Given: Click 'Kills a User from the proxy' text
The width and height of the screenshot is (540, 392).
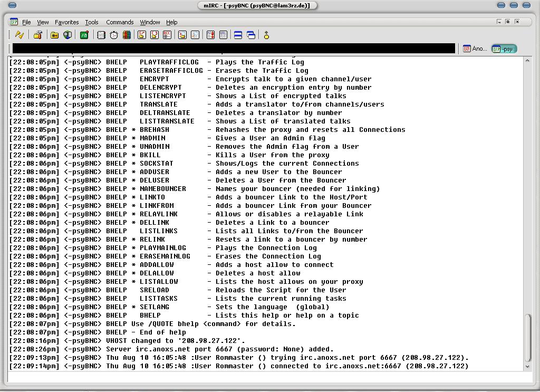Looking at the screenshot, I should (273, 155).
